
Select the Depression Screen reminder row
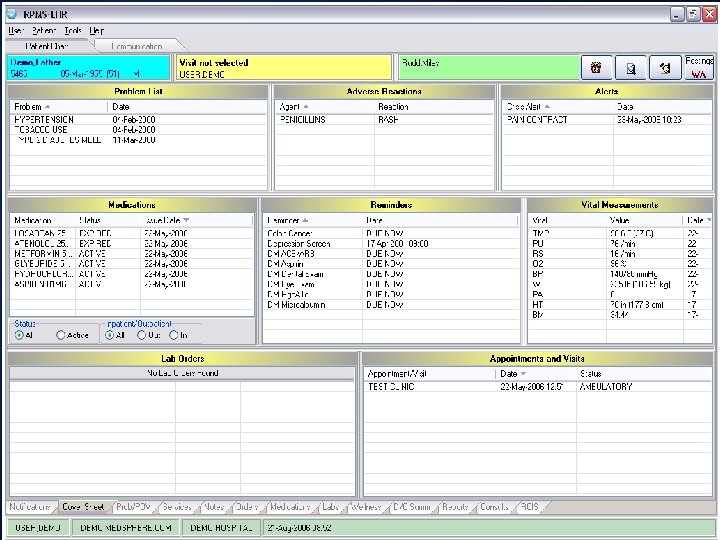(x=391, y=243)
